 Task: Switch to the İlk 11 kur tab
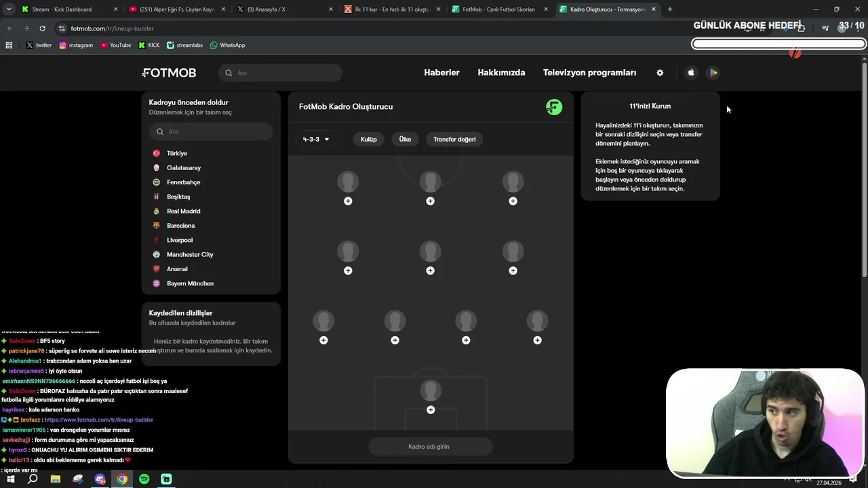point(392,9)
